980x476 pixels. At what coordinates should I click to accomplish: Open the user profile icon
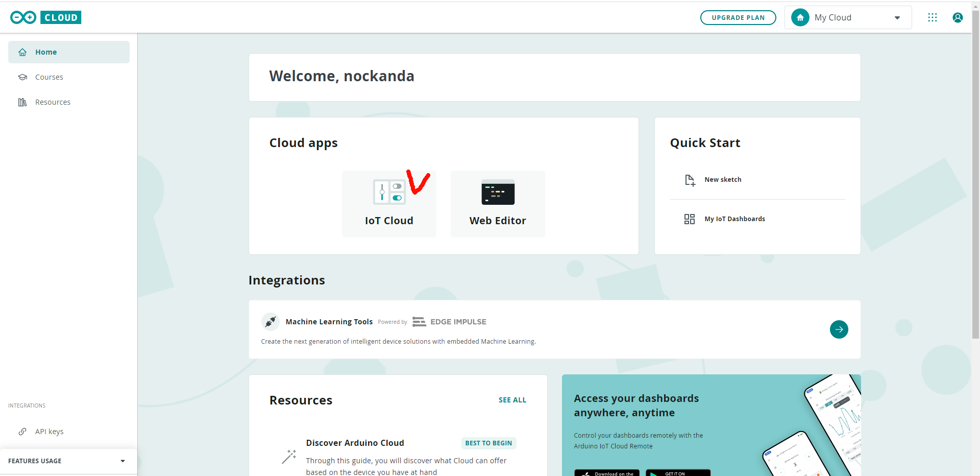958,17
